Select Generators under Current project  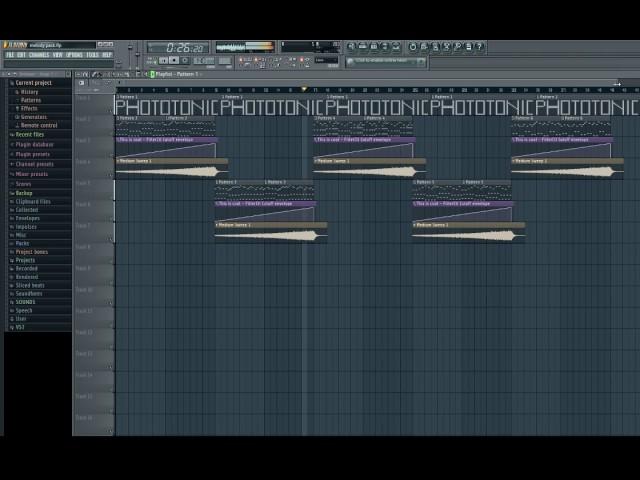pyautogui.click(x=33, y=117)
